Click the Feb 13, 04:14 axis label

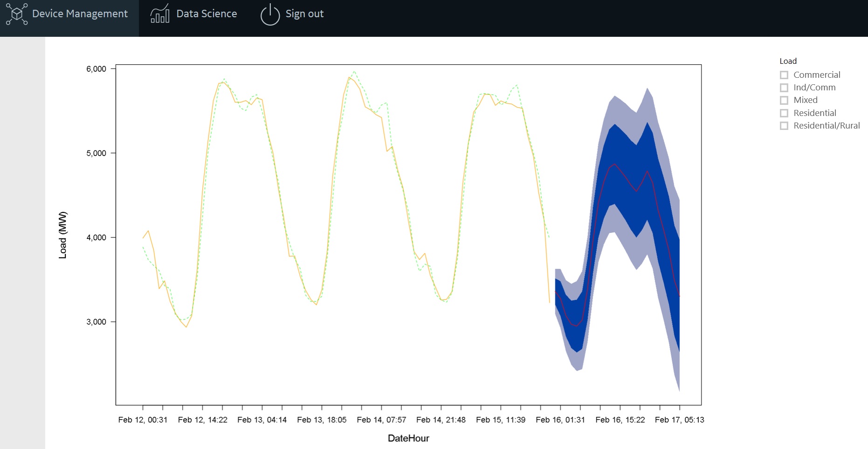[262, 420]
